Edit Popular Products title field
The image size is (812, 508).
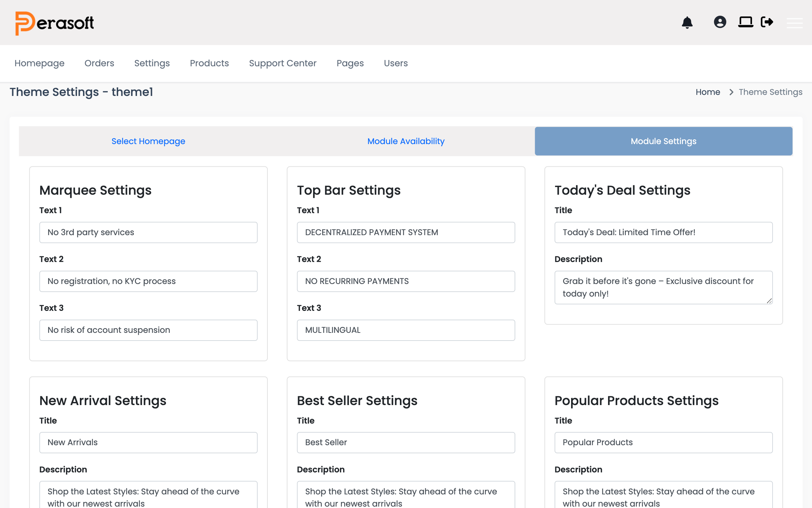point(663,442)
